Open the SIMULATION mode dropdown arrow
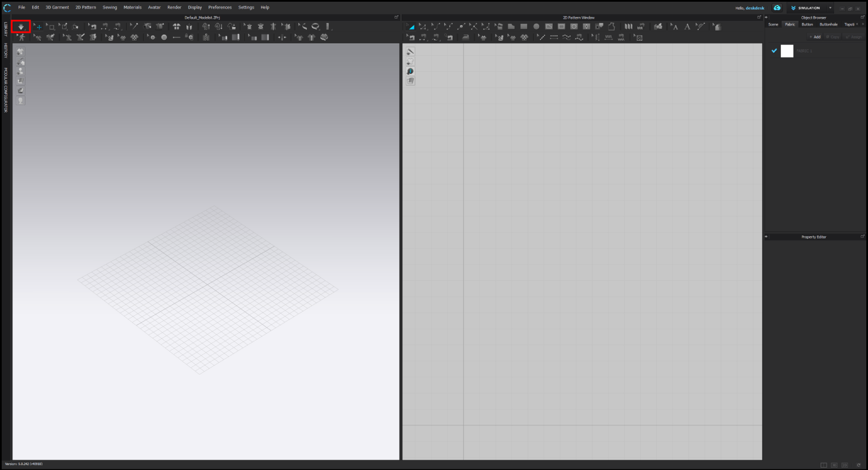This screenshot has width=868, height=470. click(830, 8)
